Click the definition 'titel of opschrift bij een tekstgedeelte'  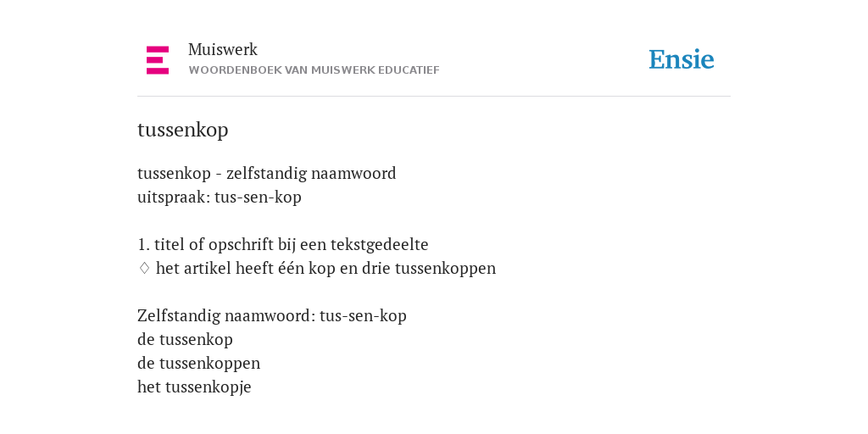tap(292, 245)
